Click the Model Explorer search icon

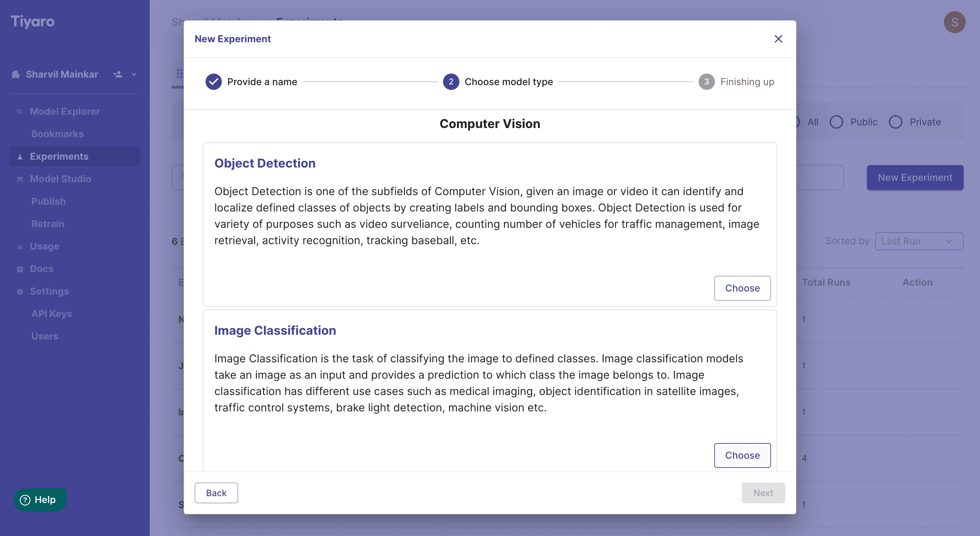pos(20,112)
